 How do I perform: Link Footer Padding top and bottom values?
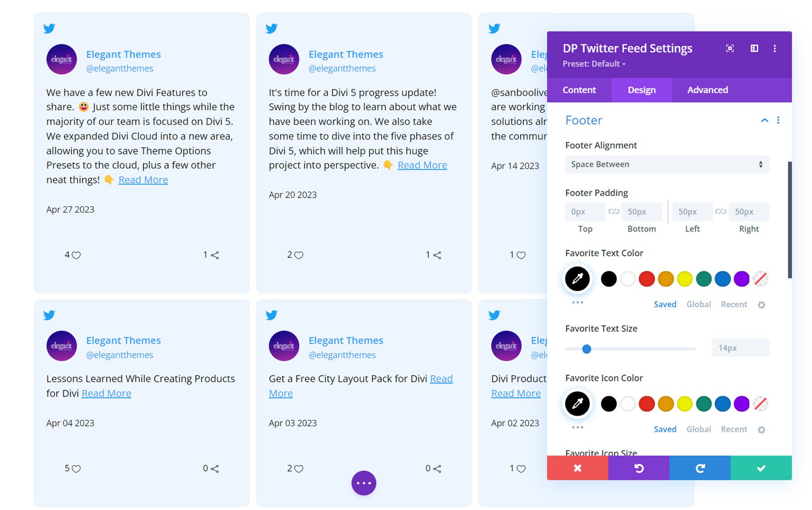(x=614, y=212)
